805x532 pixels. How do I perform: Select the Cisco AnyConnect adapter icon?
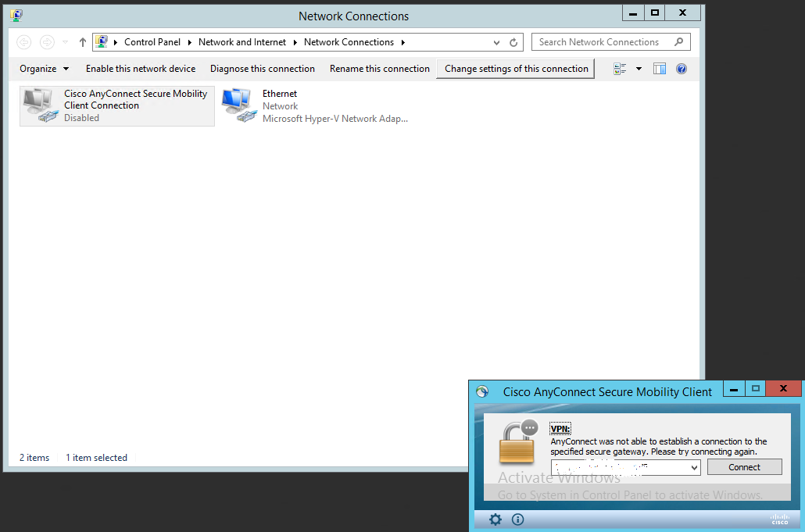(x=41, y=105)
